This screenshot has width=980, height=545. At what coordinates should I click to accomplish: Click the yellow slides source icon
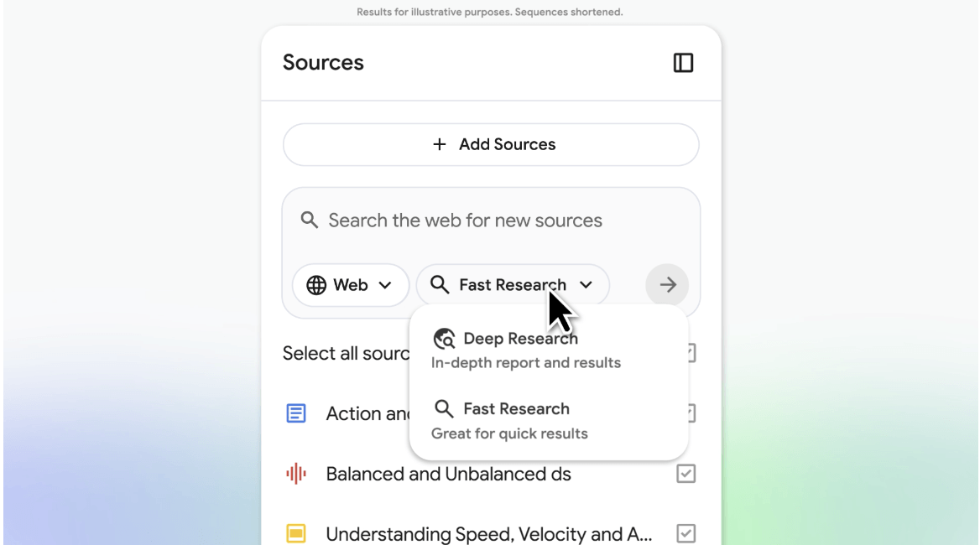[x=296, y=534]
